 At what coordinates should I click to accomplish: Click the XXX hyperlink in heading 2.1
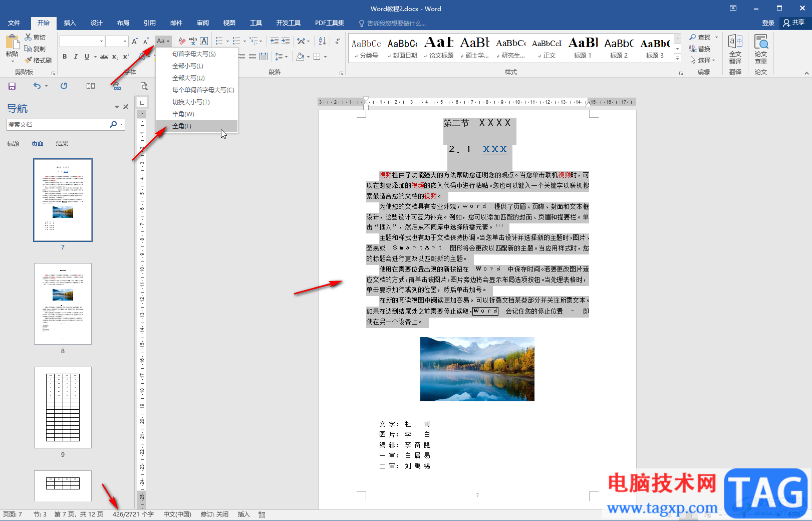(x=495, y=149)
